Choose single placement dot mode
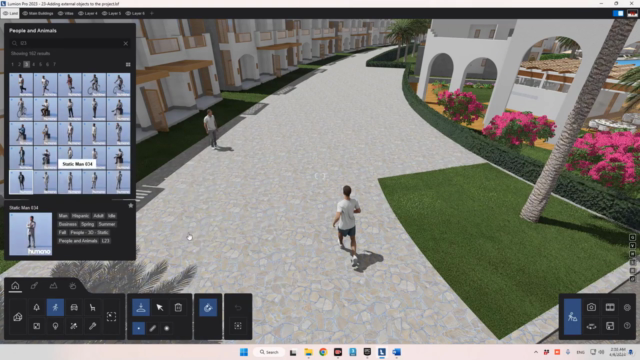This screenshot has height=360, width=640. (138, 328)
